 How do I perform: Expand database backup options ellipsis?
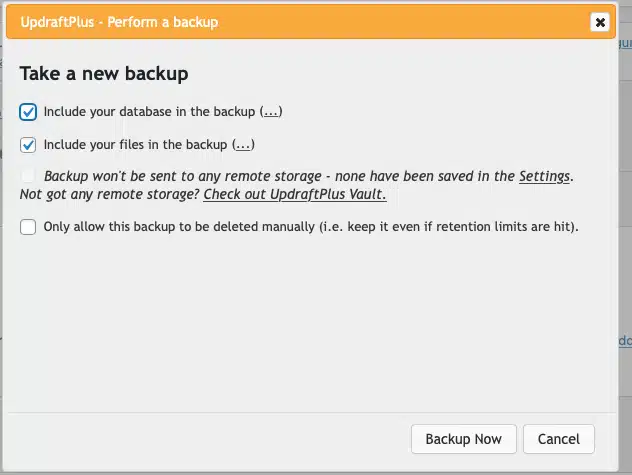pyautogui.click(x=271, y=112)
